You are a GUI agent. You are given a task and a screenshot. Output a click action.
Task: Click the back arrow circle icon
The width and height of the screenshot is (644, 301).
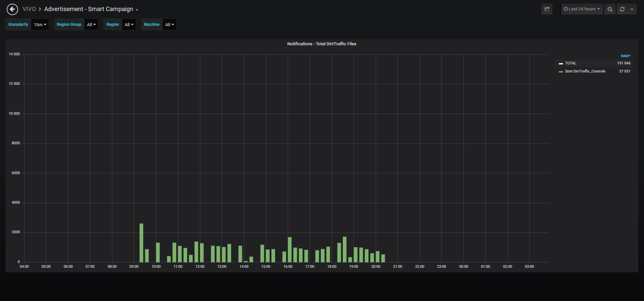pos(12,9)
